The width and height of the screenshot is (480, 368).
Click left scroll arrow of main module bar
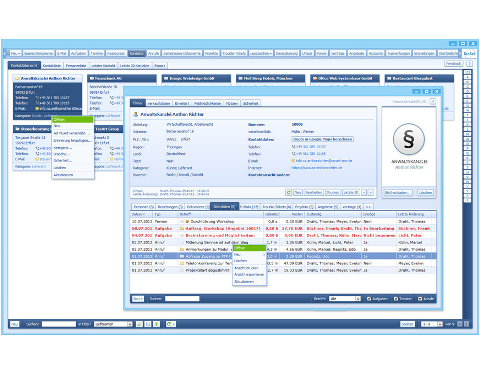click(x=5, y=53)
